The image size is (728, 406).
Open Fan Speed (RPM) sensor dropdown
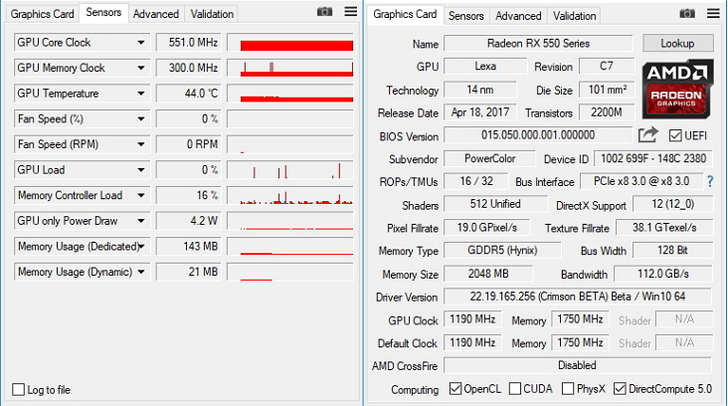point(141,144)
